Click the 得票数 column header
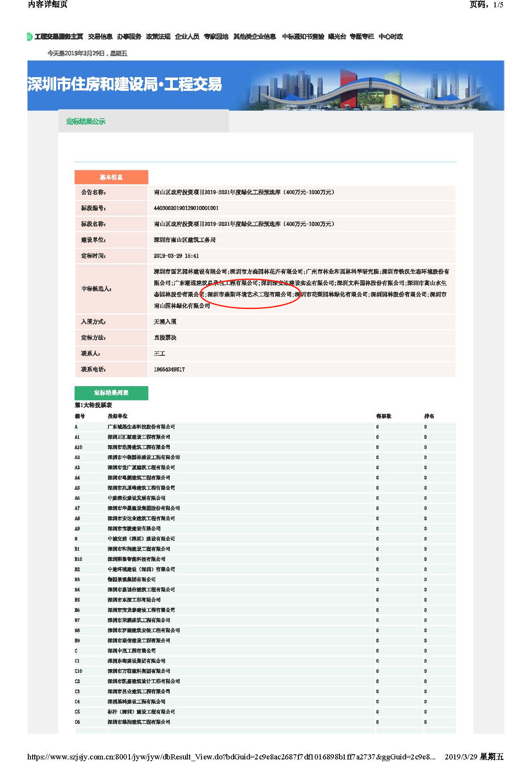Viewport: 532px width, 762px height. click(384, 416)
